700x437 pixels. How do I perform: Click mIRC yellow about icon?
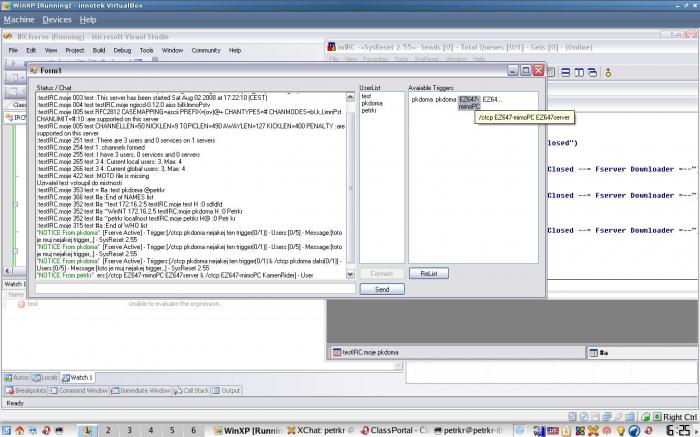pos(608,72)
